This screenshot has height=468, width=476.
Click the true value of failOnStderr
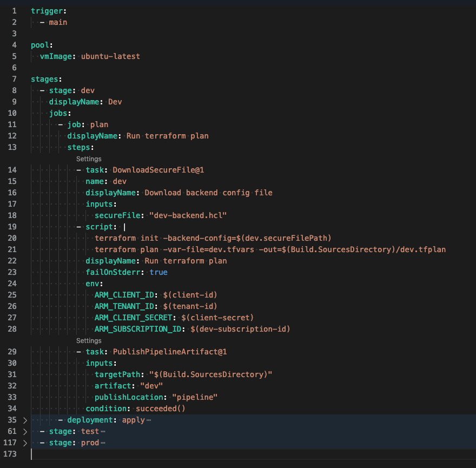point(158,272)
